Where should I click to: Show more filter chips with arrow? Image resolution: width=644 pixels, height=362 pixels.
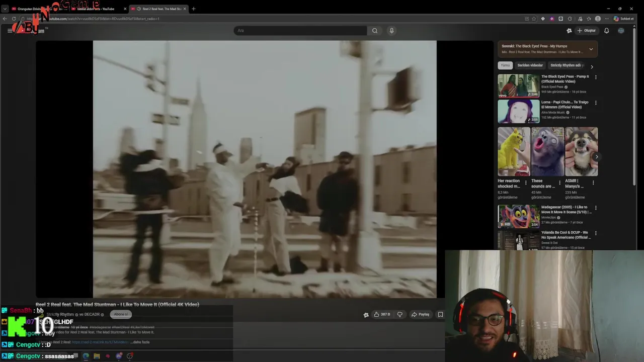tap(592, 66)
